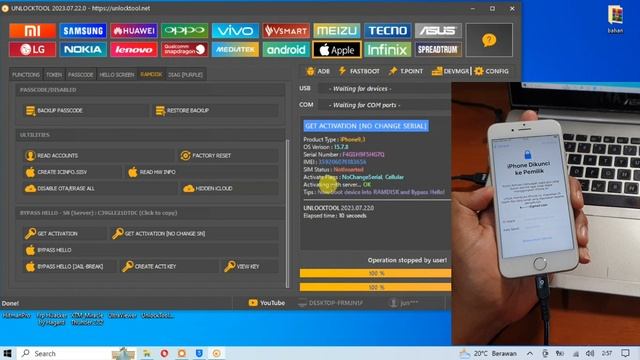Select the Vivo brand logo
640x360 pixels.
click(x=235, y=31)
